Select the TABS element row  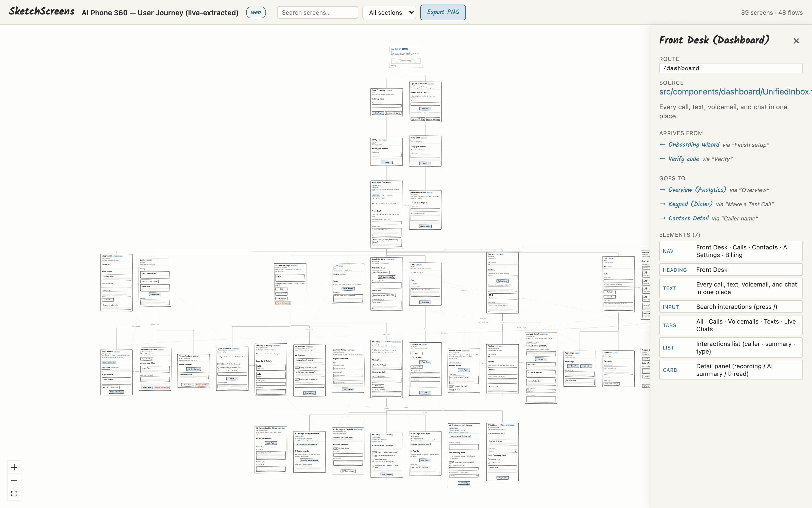click(731, 325)
